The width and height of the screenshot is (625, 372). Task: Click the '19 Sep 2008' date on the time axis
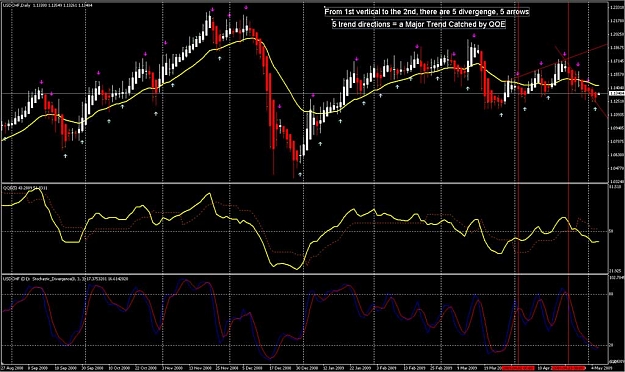click(65, 368)
